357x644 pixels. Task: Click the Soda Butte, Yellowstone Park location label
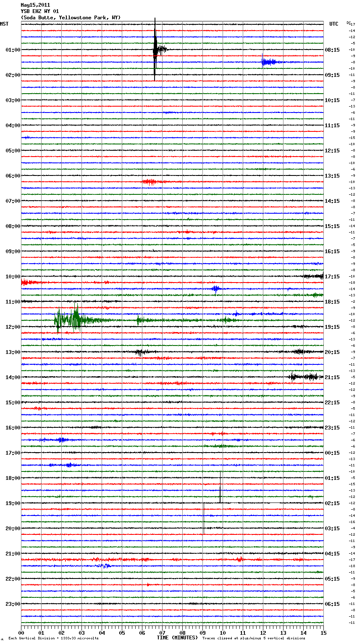click(71, 18)
